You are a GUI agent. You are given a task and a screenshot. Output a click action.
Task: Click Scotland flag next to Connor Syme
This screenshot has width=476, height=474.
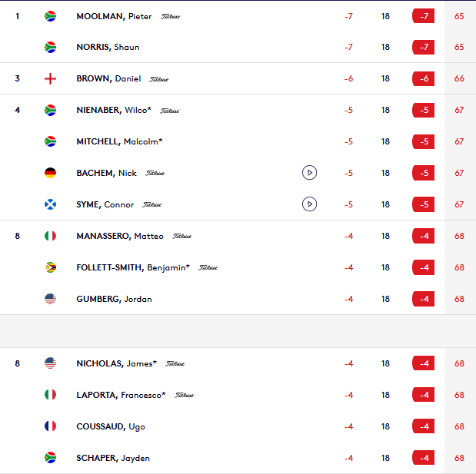pyautogui.click(x=50, y=204)
